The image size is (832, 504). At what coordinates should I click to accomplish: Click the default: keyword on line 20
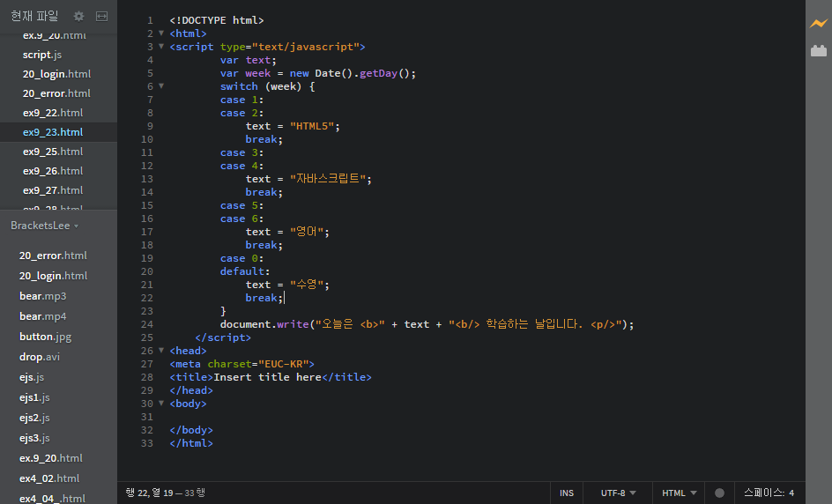(x=245, y=271)
